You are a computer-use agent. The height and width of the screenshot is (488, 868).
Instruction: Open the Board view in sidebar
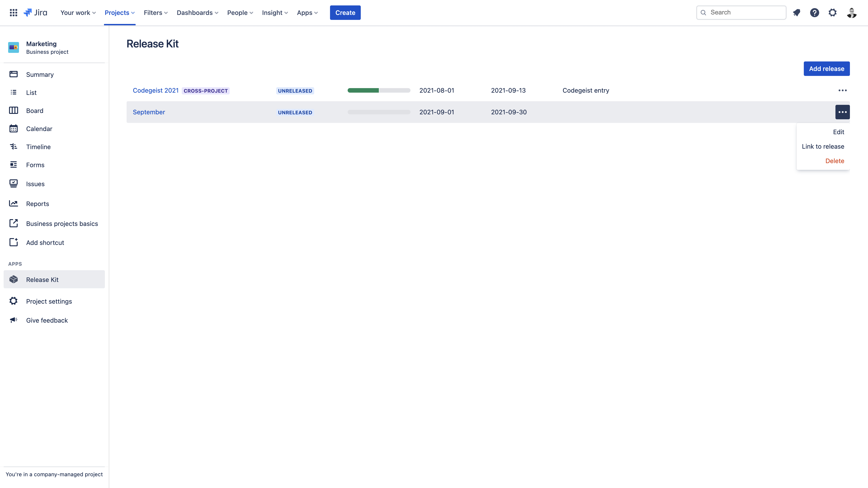34,110
